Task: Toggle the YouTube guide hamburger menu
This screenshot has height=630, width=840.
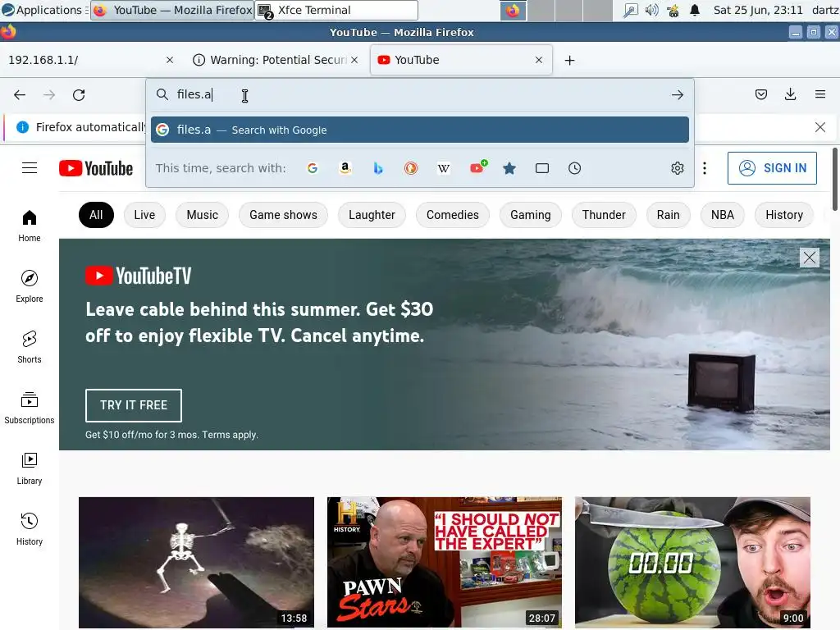Action: pos(30,168)
